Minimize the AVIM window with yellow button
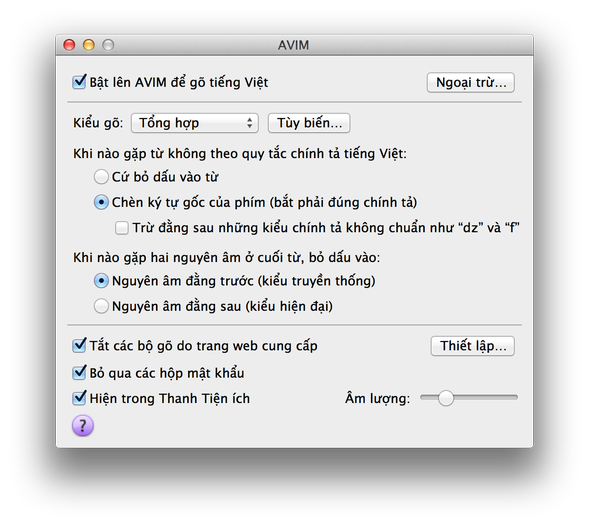The width and height of the screenshot is (589, 525). [x=89, y=45]
